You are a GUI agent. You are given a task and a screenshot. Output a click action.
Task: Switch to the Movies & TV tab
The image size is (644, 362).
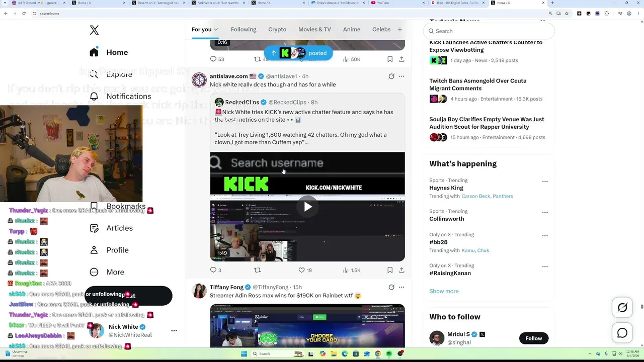[x=314, y=30]
